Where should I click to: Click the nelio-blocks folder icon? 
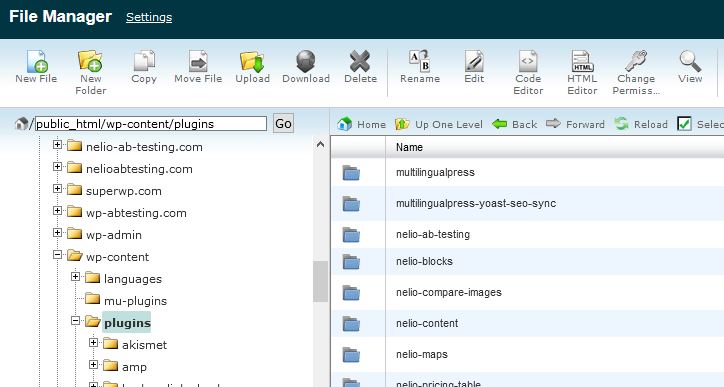pos(351,262)
